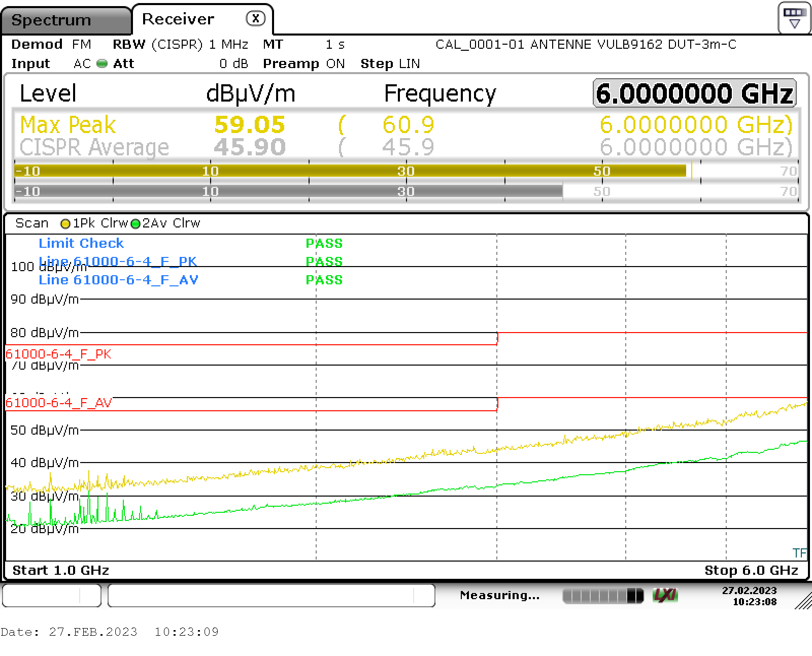Click the TF indicator in the diagram
Image resolution: width=812 pixels, height=656 pixels.
[799, 553]
